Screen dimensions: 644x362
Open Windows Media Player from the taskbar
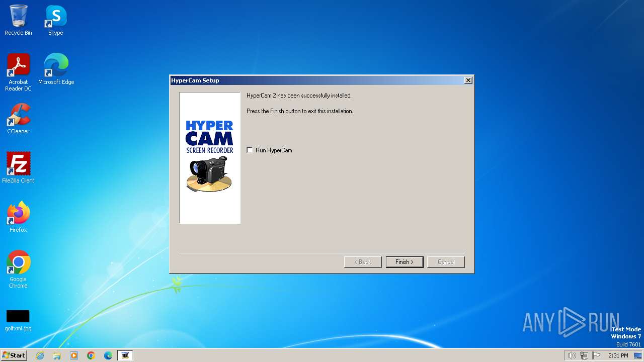tap(74, 355)
